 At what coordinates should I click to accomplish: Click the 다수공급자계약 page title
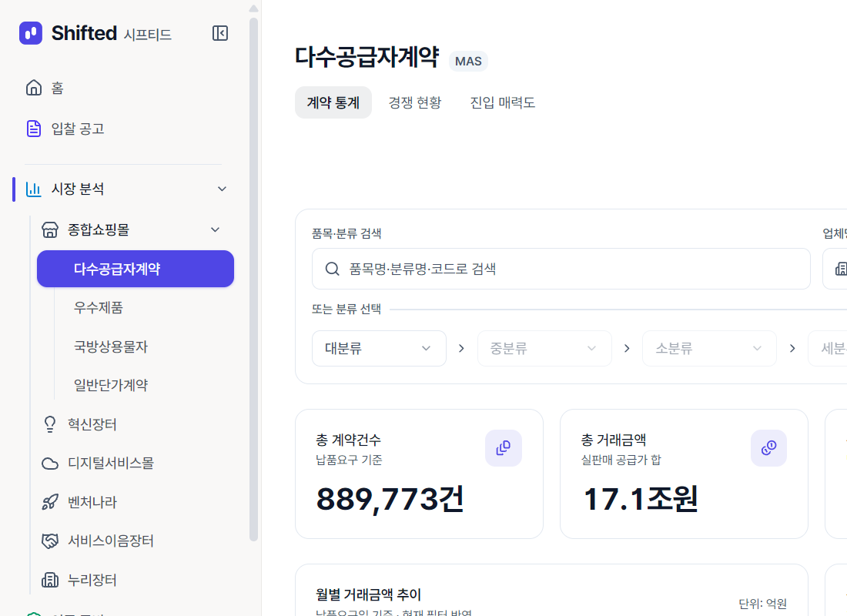[367, 57]
